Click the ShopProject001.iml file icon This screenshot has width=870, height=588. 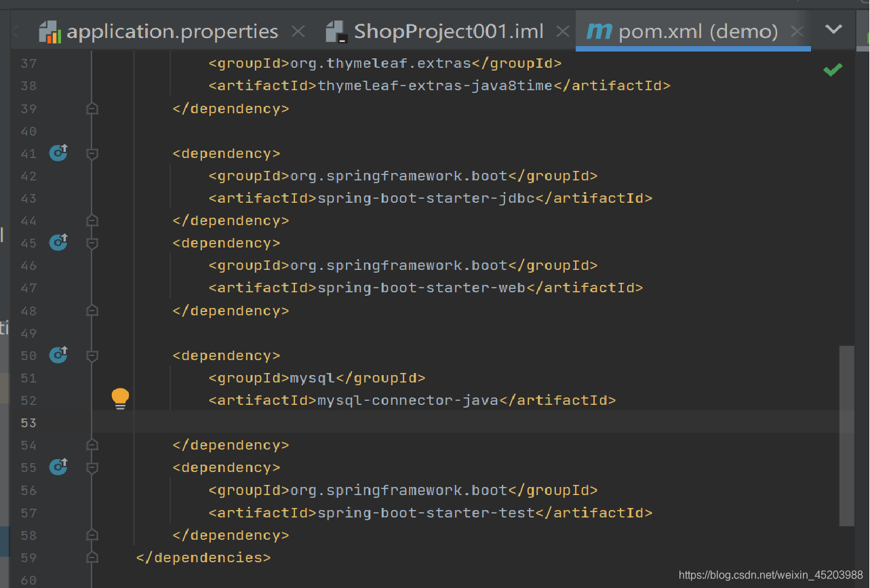tap(337, 32)
